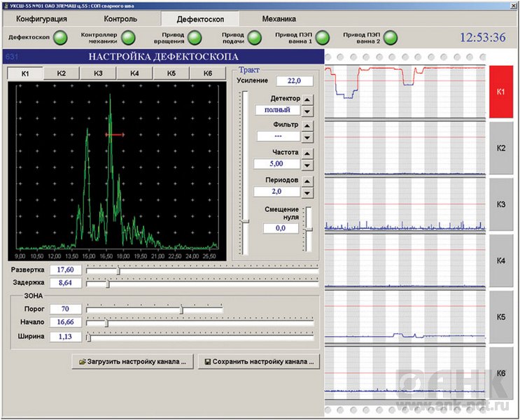
Task: Click the Привод подачи green status light
Action: point(256,37)
